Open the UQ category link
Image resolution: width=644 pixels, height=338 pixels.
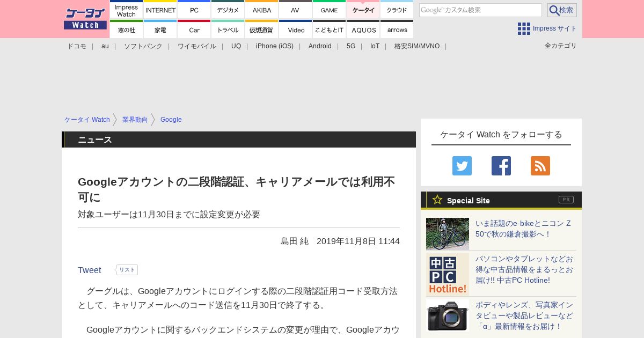[236, 46]
